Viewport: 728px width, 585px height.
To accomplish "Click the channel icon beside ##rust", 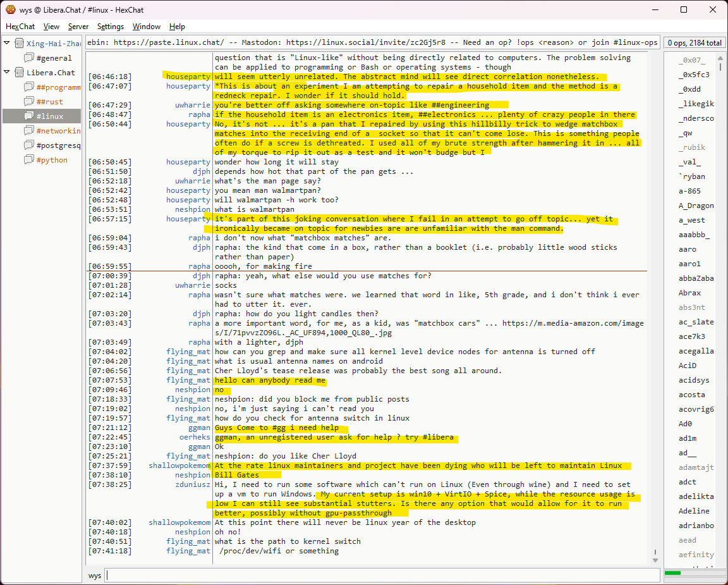I will pos(29,102).
